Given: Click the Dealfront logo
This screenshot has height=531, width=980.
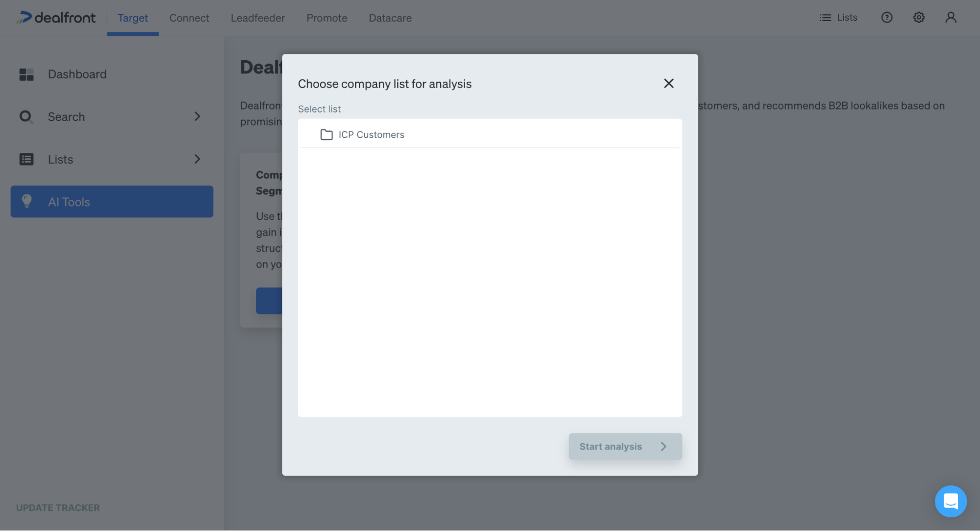Looking at the screenshot, I should pos(55,18).
